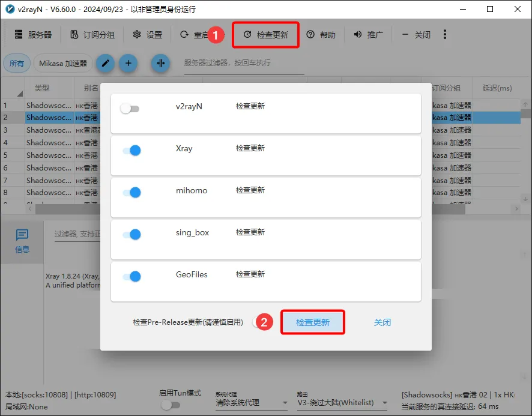
Task: Click the 检查Pre-Release更新 label text
Action: click(188, 322)
